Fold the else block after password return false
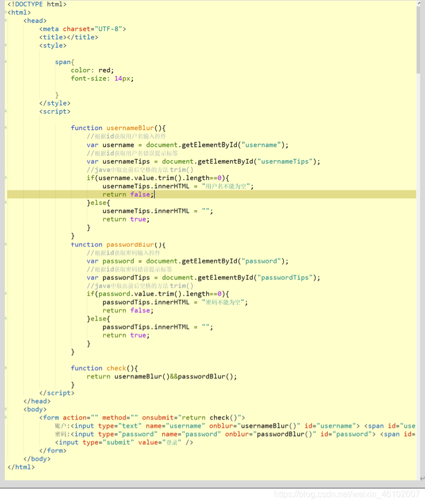This screenshot has height=504, width=425. (x=6, y=318)
